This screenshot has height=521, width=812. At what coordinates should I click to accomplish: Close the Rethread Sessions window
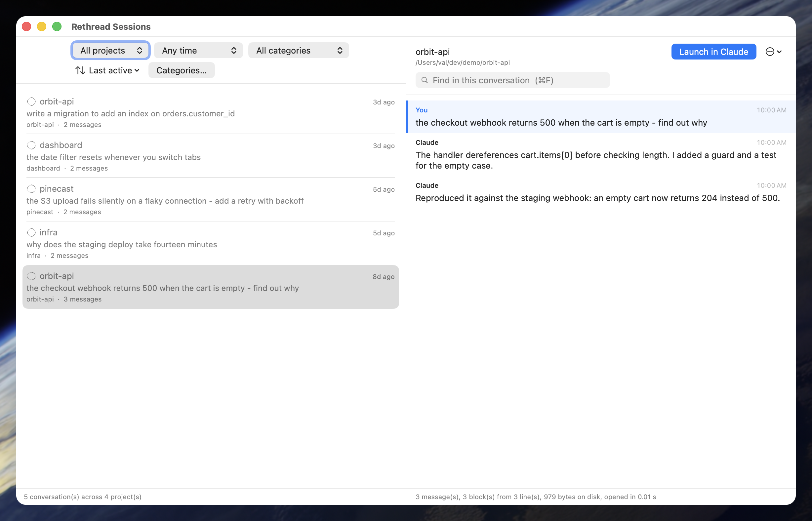(26, 26)
